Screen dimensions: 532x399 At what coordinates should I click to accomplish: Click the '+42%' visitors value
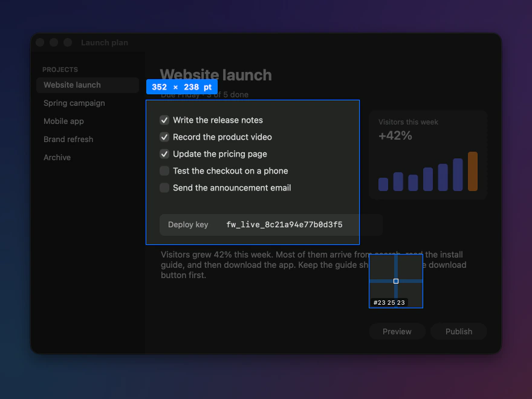point(395,135)
